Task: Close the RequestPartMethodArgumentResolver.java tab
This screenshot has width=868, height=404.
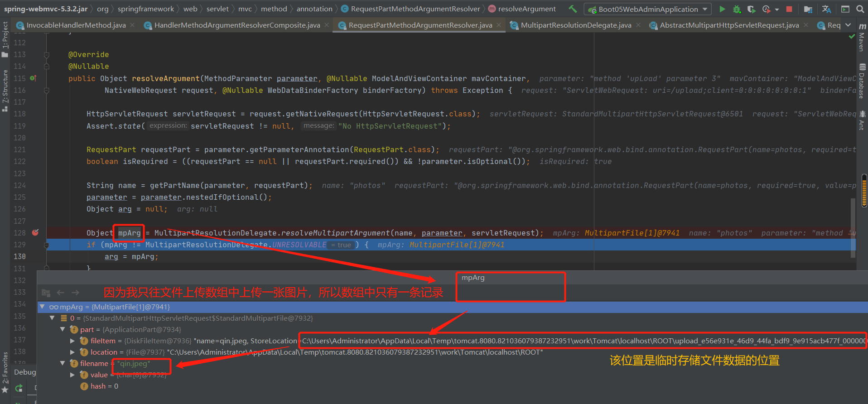Action: click(499, 25)
